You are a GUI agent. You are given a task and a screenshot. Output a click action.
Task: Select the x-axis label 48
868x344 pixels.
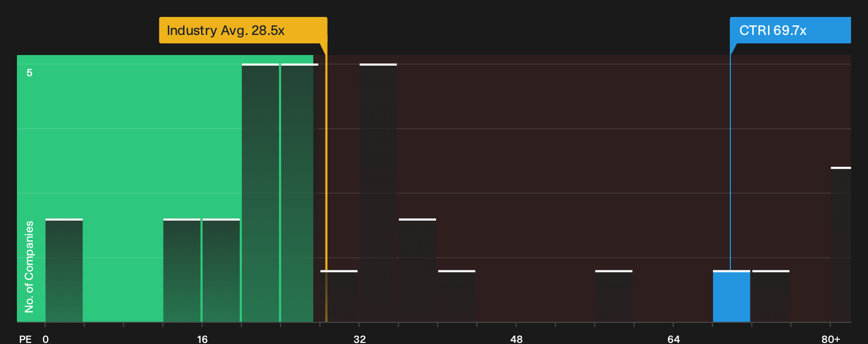[x=517, y=339]
